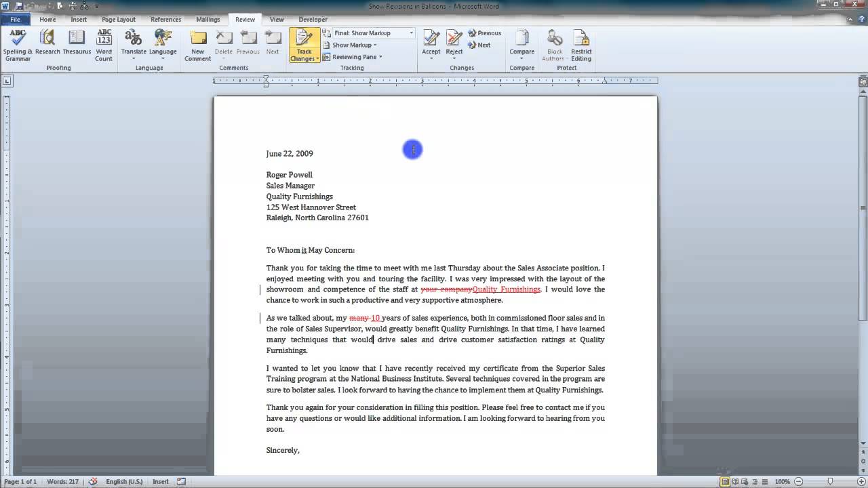
Task: Click the Zoom Out minus button
Action: tap(797, 481)
